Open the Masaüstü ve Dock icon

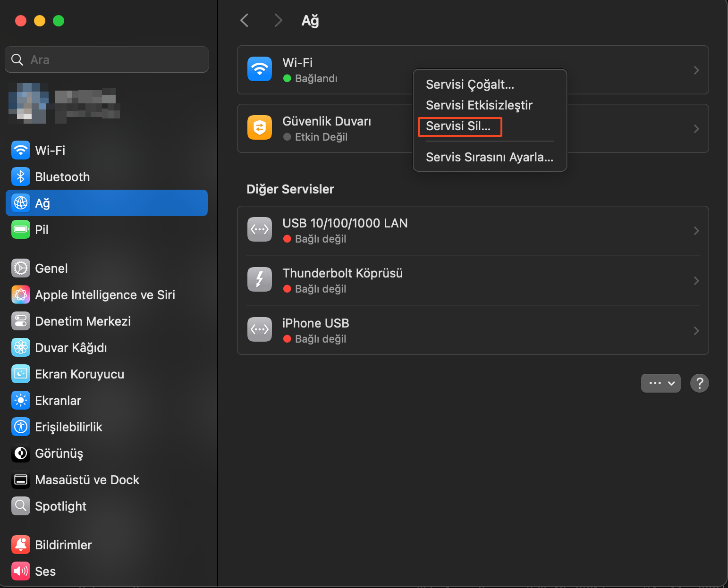point(21,480)
